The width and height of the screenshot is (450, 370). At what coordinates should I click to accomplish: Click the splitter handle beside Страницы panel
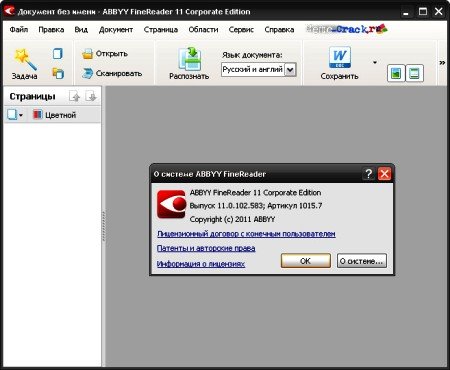point(103,226)
